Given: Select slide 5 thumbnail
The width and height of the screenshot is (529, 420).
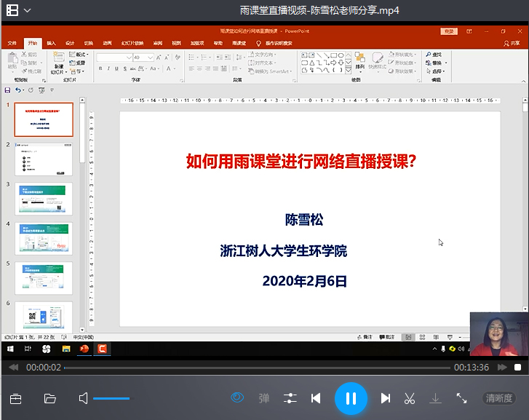Looking at the screenshot, I should pos(44,278).
